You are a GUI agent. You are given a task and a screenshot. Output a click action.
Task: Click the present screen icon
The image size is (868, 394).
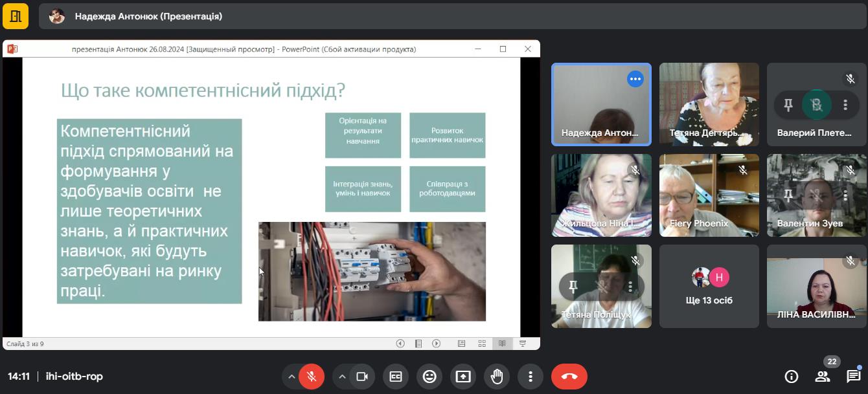click(x=463, y=377)
